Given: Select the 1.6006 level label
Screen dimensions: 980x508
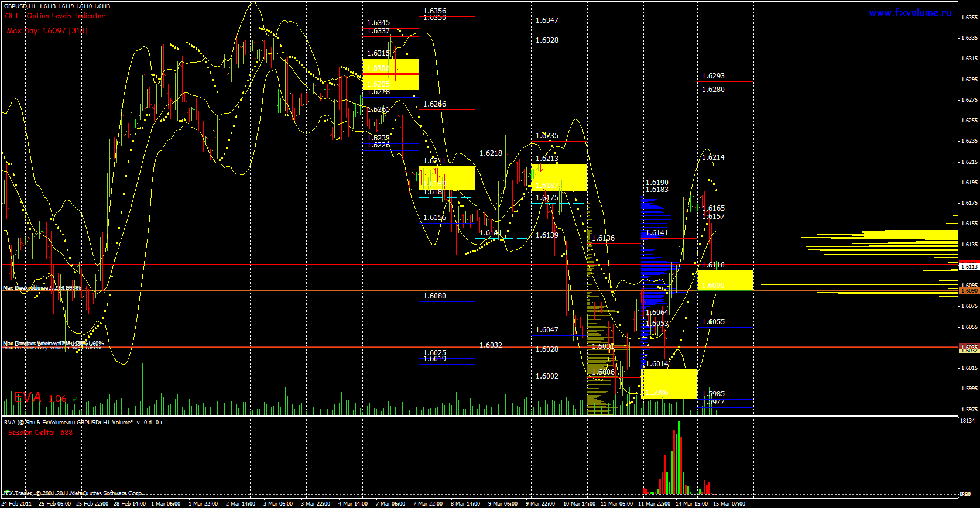Looking at the screenshot, I should [x=603, y=372].
